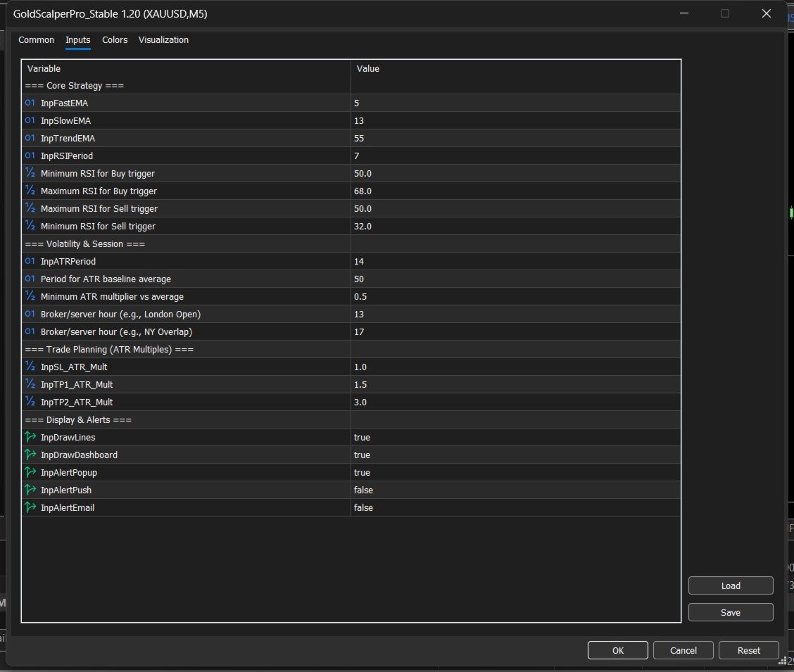Open the Visualization tab
Screen dimensions: 794x672
163,40
